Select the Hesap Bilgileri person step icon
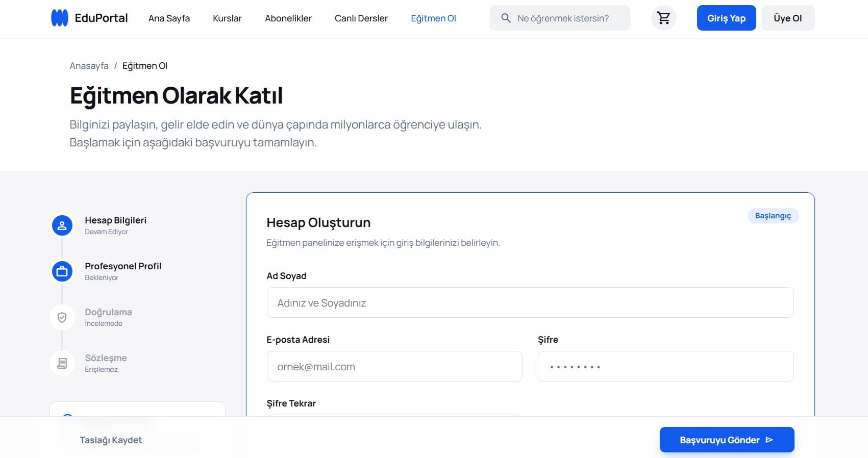This screenshot has width=868, height=458. coord(62,225)
